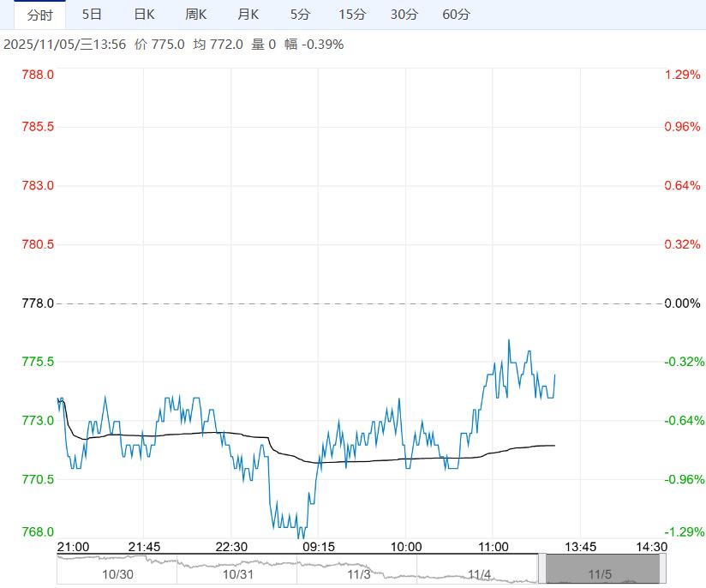Click the blue price line's lowest trough
Image resolution: width=706 pixels, height=588 pixels.
coord(298,537)
